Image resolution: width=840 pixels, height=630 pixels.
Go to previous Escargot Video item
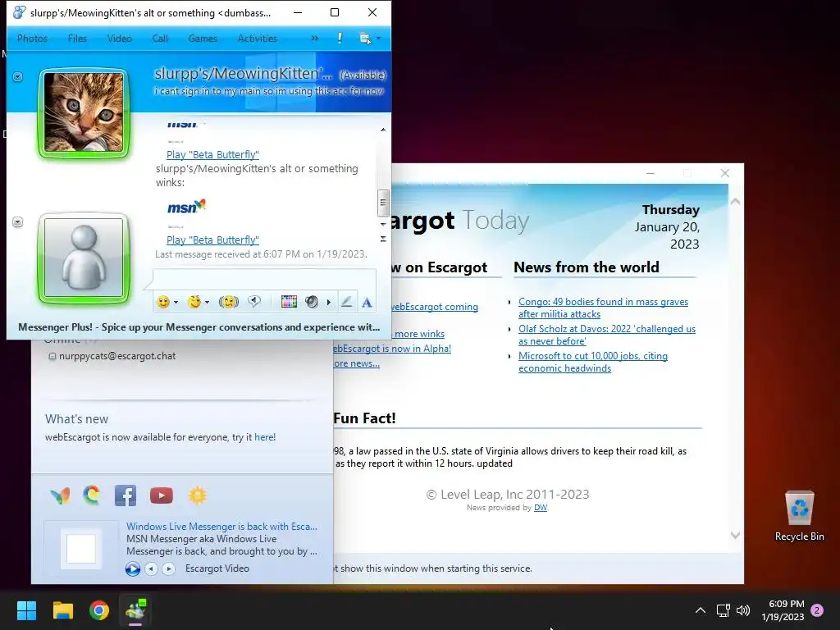pyautogui.click(x=152, y=568)
